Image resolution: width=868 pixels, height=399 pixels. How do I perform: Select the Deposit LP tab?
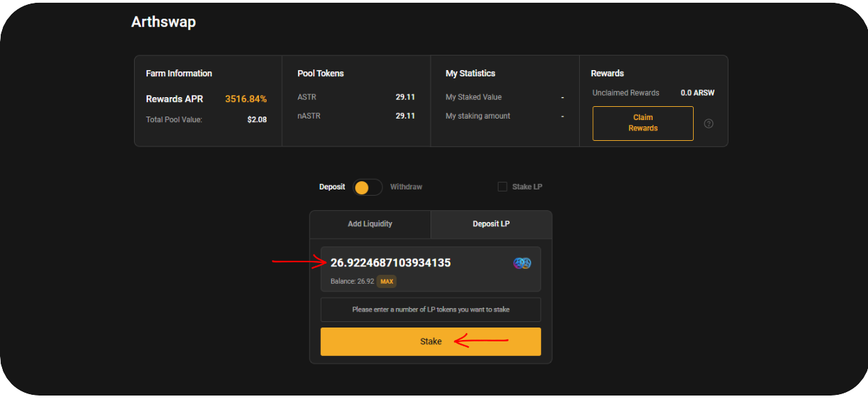point(491,224)
